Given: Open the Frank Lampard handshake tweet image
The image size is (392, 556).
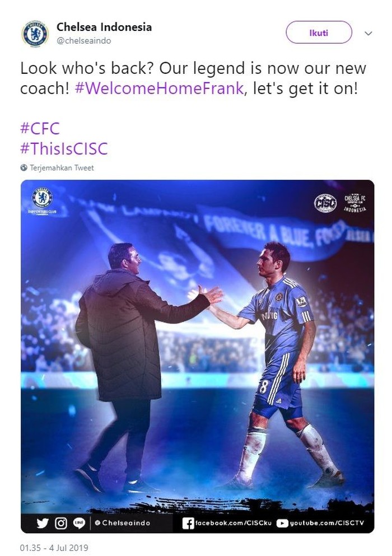Looking at the screenshot, I should coord(197,347).
